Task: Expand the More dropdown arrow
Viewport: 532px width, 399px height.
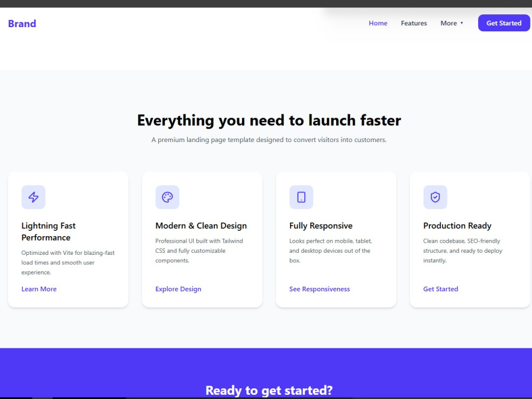Action: coord(461,23)
